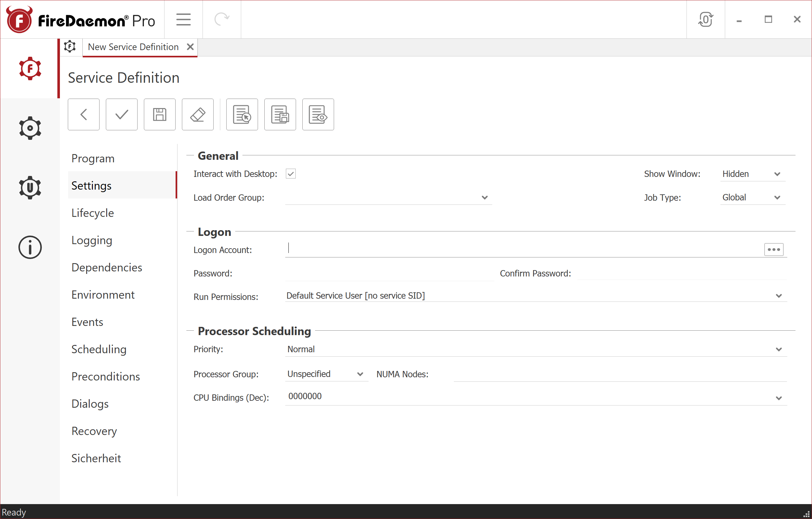Screen dimensions: 812x519
Task: Save the service definition with the floppy icon
Action: pyautogui.click(x=159, y=114)
